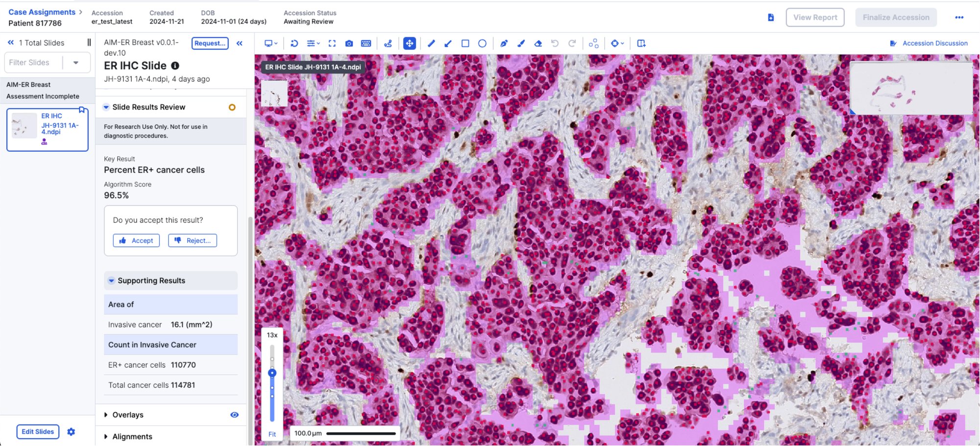Take a snapshot with the camera icon

point(349,44)
